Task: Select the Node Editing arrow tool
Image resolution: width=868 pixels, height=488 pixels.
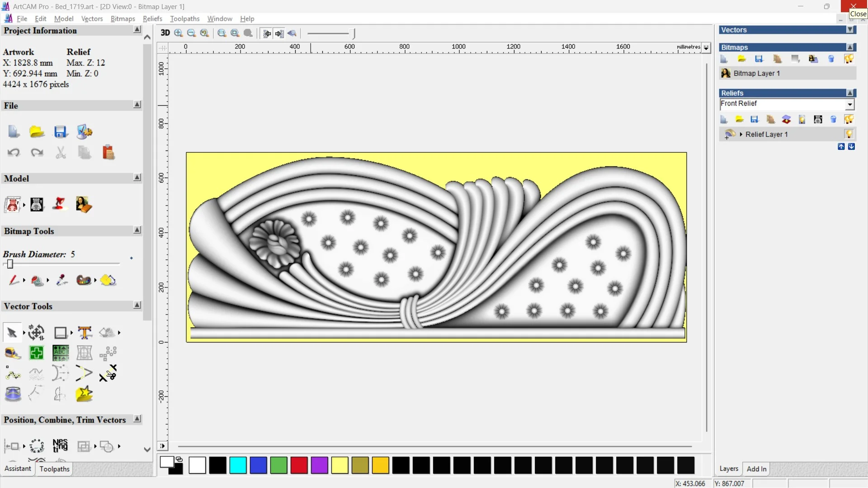Action: click(x=12, y=333)
